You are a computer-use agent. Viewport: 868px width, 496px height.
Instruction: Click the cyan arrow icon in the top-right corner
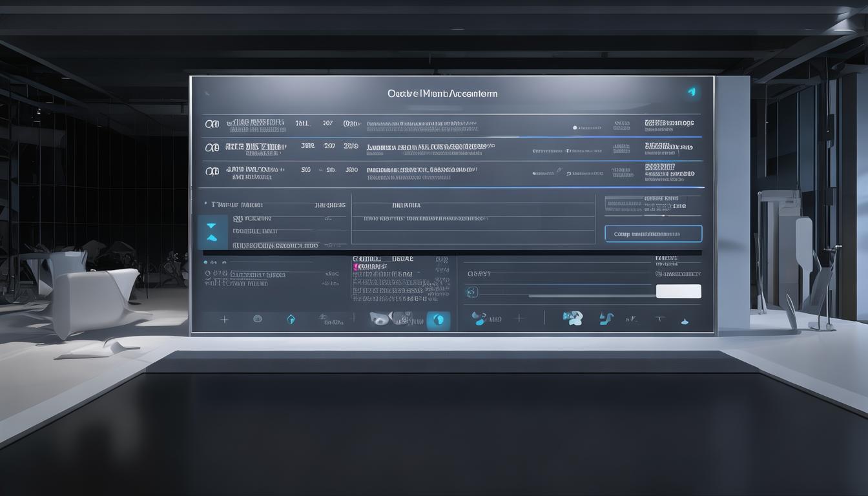[x=692, y=92]
